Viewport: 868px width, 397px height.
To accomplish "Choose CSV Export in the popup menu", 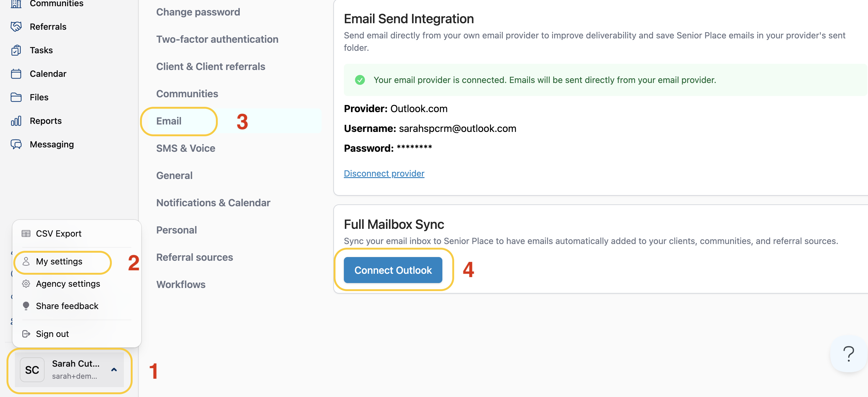I will coord(59,234).
